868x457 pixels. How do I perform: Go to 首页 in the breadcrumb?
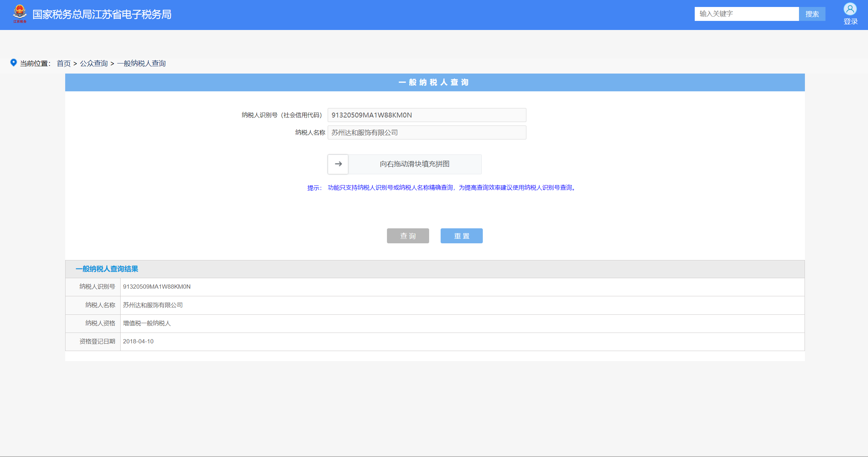tap(63, 63)
